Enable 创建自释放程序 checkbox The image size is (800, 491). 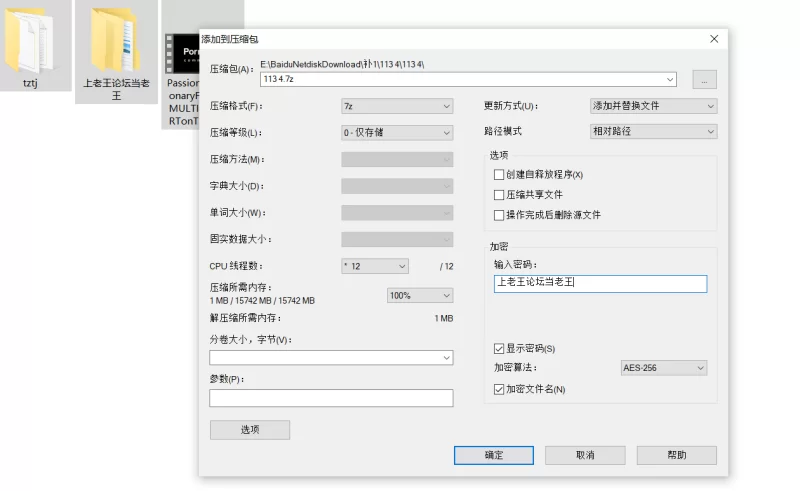pyautogui.click(x=500, y=175)
